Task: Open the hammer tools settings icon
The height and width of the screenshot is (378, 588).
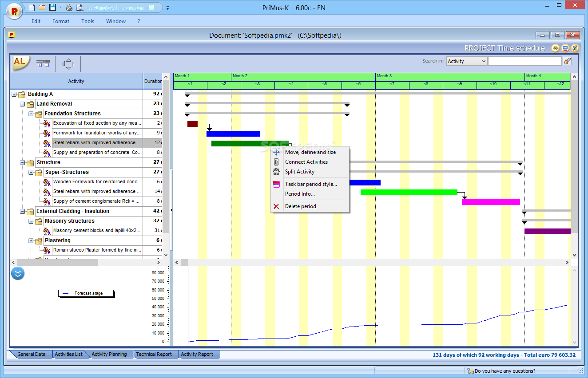Action: click(x=576, y=48)
